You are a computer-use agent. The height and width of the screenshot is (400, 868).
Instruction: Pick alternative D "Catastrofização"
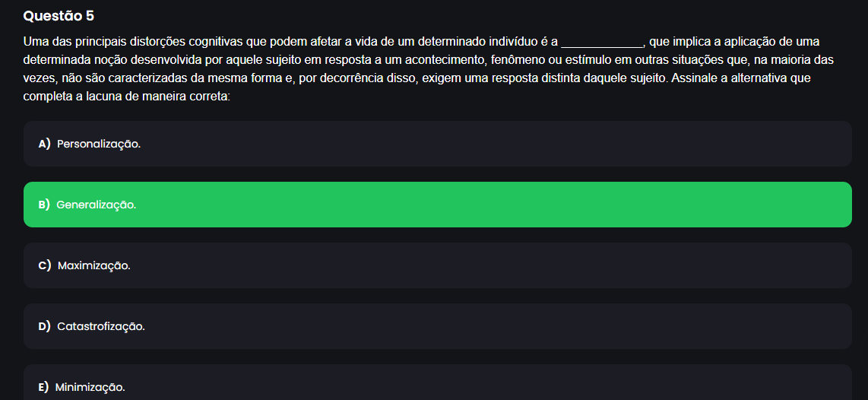click(x=437, y=326)
